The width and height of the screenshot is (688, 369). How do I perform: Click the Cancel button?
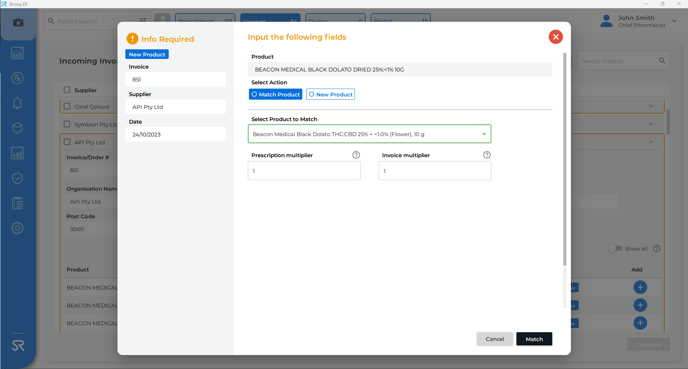click(494, 339)
